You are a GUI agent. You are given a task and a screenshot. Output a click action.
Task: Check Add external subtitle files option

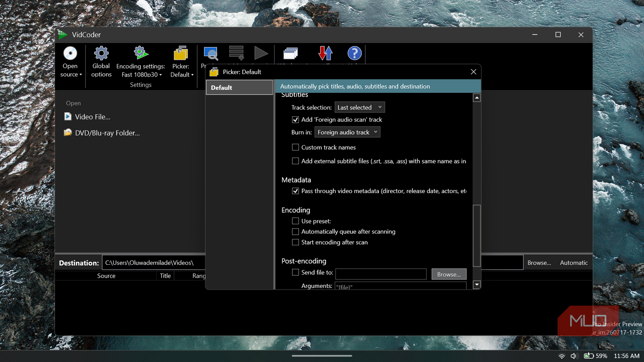295,161
